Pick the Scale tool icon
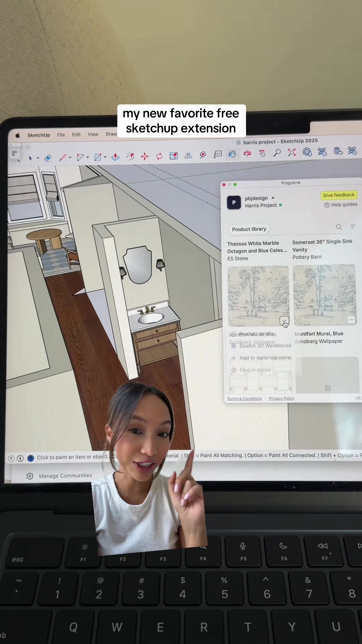 pos(174,156)
